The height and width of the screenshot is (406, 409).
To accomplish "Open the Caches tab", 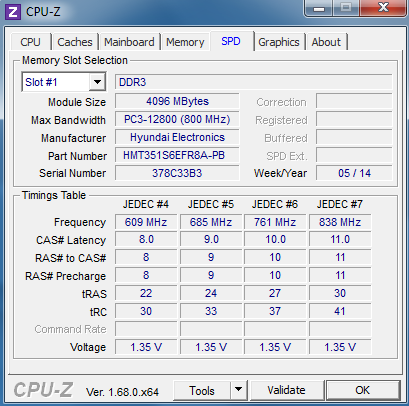I will [75, 42].
